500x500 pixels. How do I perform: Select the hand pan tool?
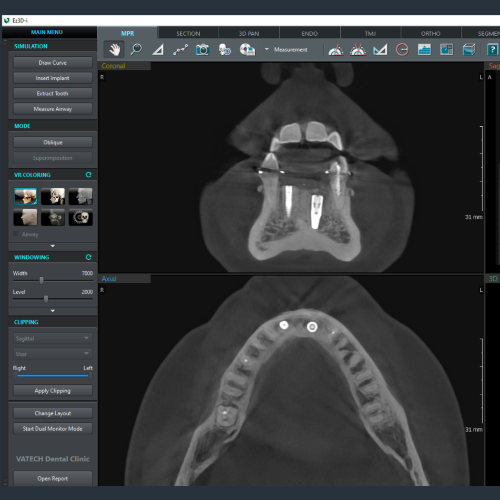click(114, 50)
